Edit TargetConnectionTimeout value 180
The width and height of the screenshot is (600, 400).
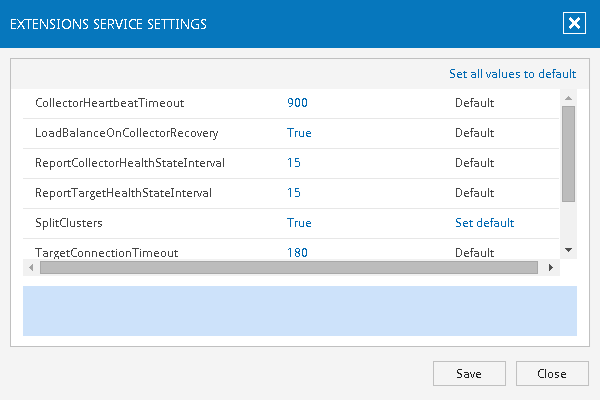pyautogui.click(x=297, y=253)
